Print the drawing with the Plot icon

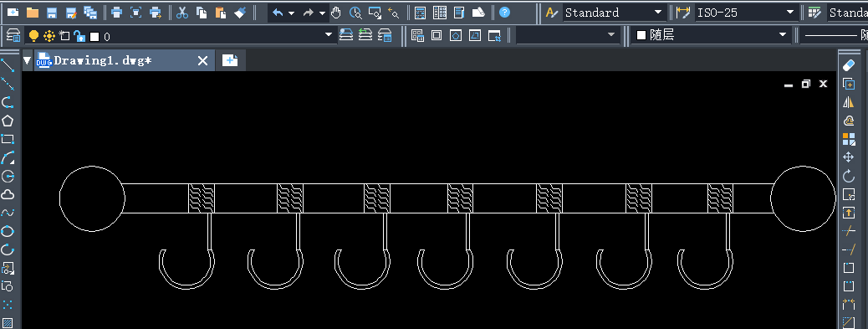(x=116, y=13)
